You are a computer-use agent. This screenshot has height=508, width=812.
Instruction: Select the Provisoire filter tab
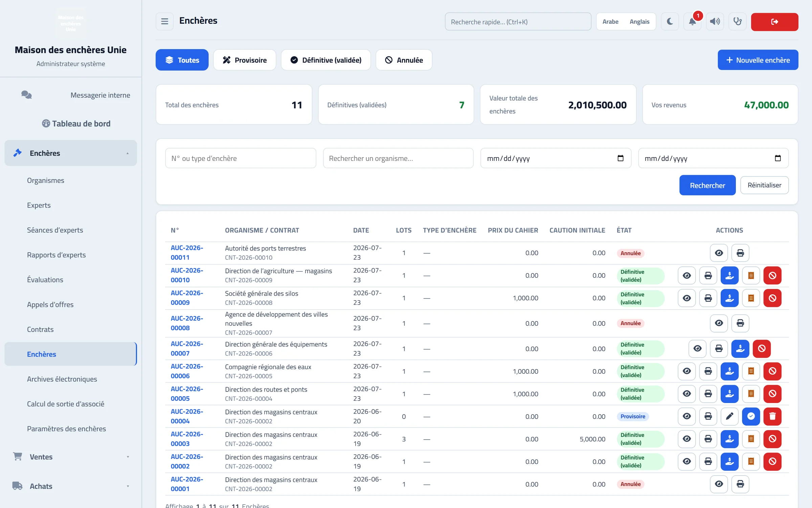pyautogui.click(x=245, y=60)
